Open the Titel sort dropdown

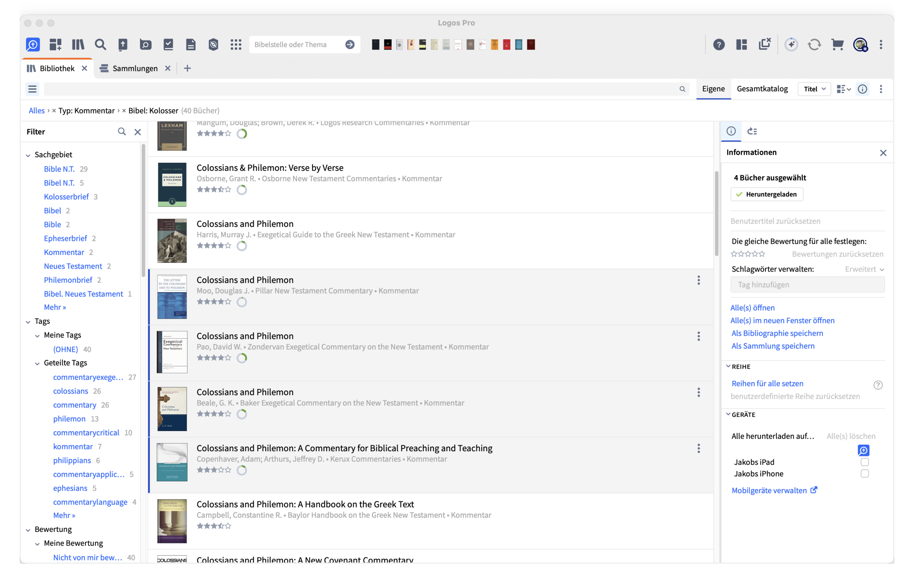point(814,89)
